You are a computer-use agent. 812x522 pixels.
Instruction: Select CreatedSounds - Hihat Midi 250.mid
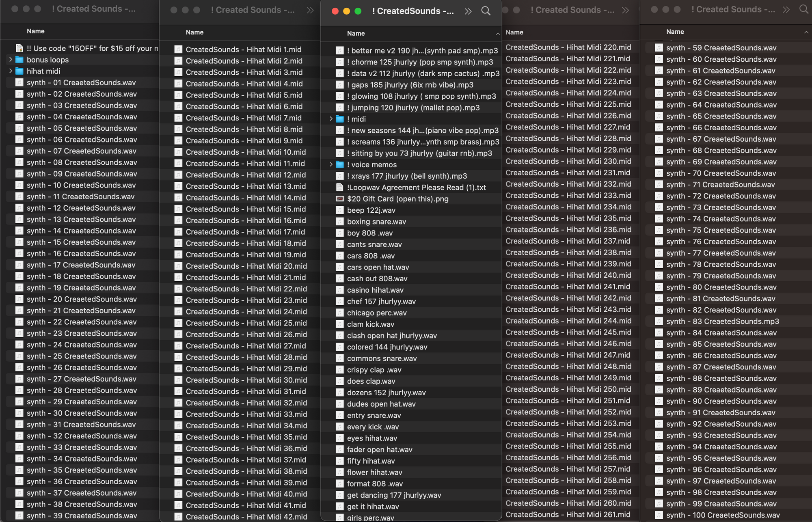click(x=568, y=389)
